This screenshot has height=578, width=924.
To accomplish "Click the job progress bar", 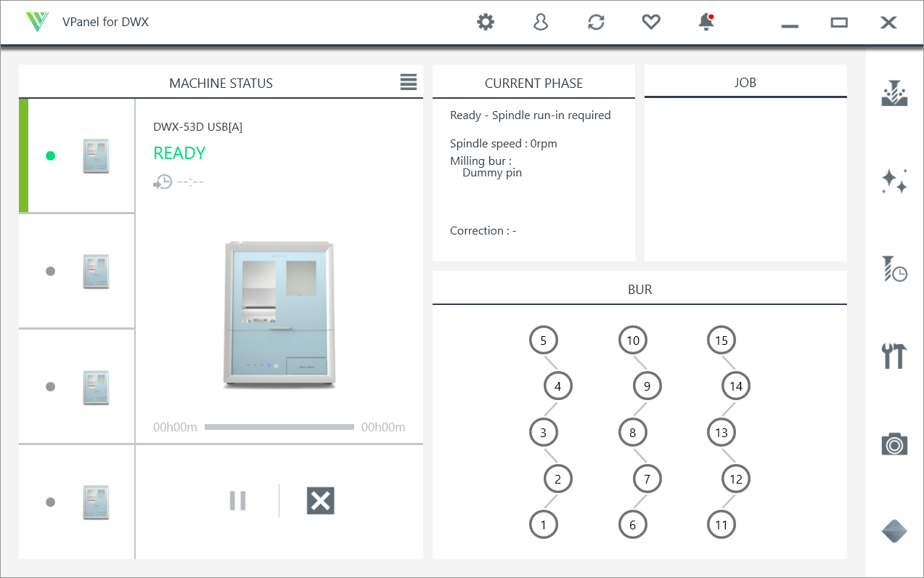I will pos(279,427).
